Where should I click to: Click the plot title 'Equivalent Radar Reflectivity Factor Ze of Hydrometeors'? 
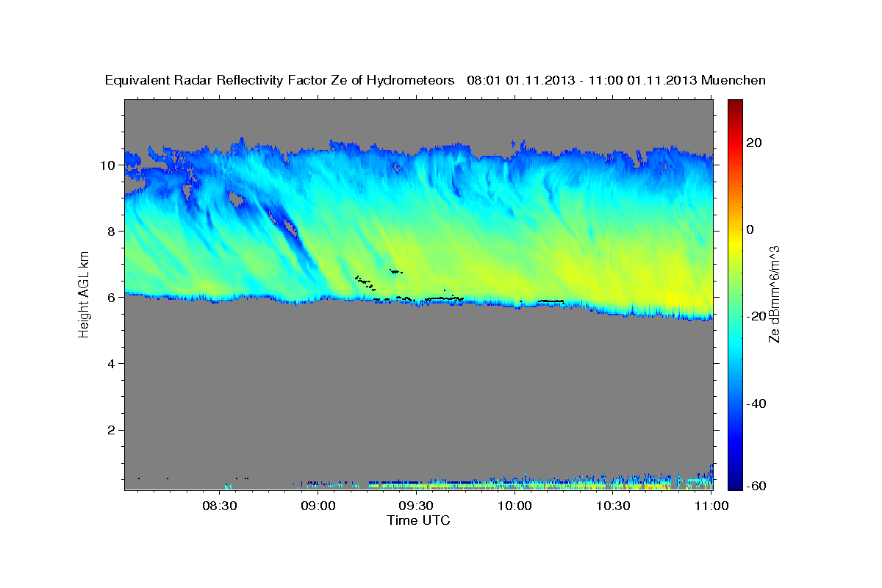pos(280,81)
